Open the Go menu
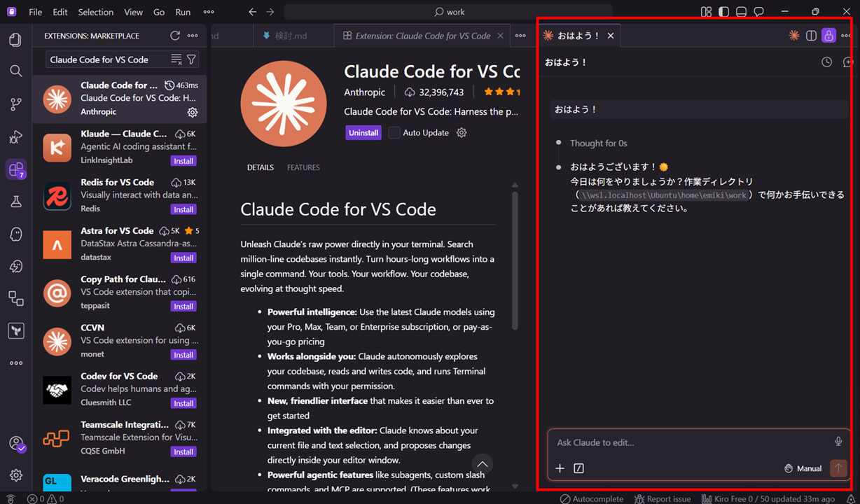This screenshot has width=860, height=504. coord(159,12)
